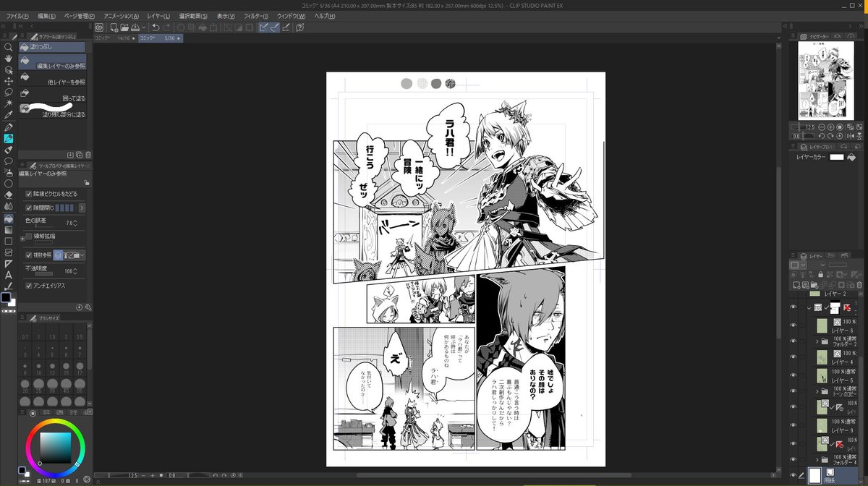Toggle アンチエイリアス checkbox
Screen dimensions: 868x486
pos(29,286)
